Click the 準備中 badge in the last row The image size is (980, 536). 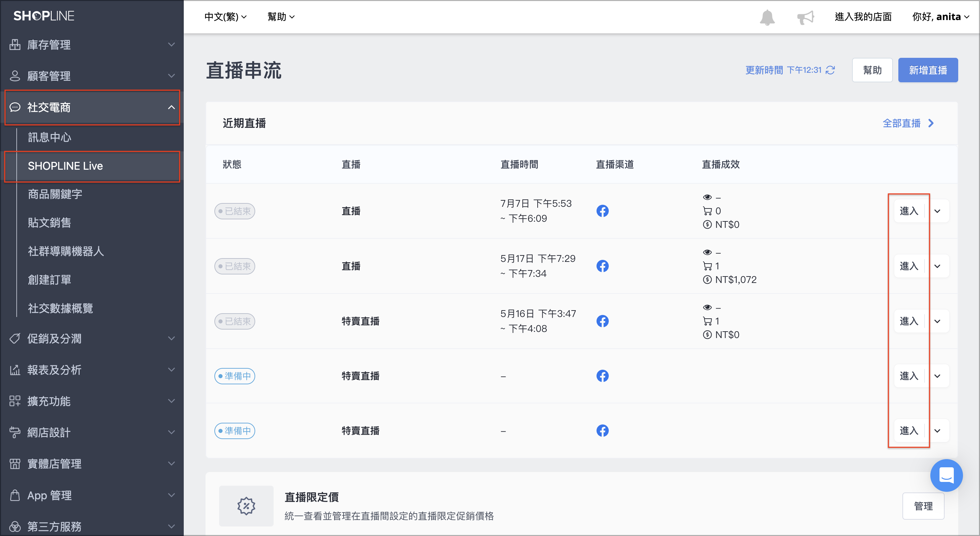coord(235,431)
